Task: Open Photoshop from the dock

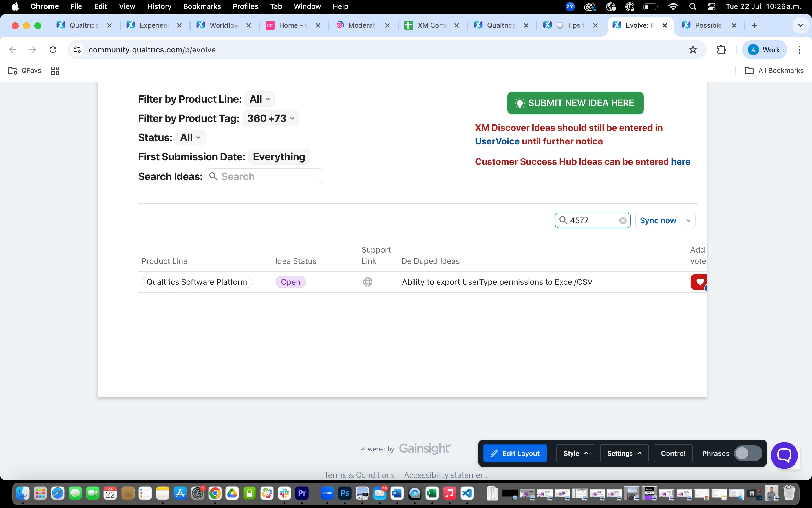Action: 345,493
